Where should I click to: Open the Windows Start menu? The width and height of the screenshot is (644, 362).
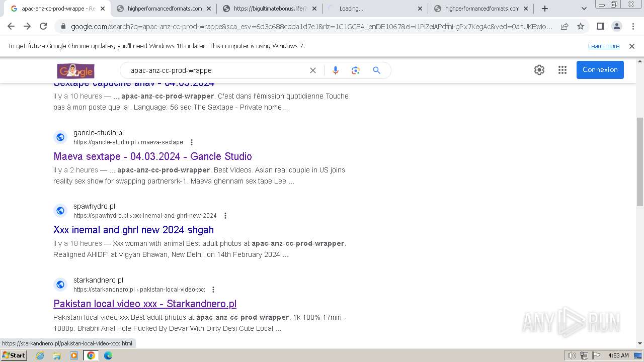[14, 355]
